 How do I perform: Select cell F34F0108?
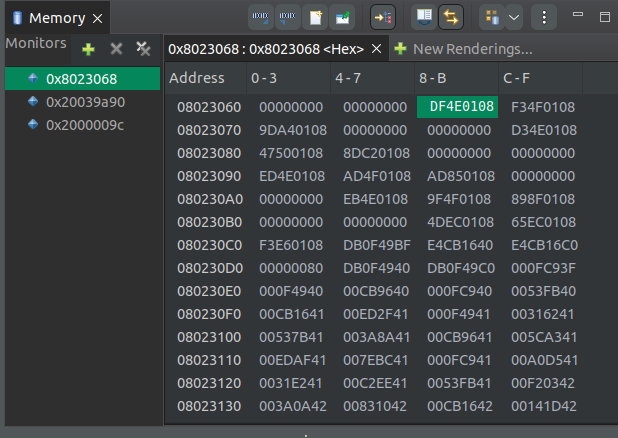click(543, 107)
